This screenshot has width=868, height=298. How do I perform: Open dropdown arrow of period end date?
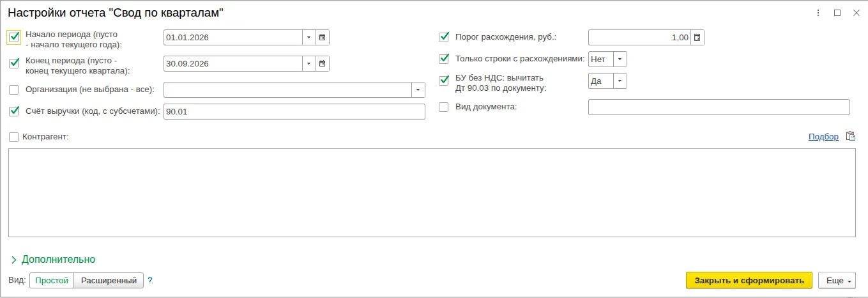(309, 64)
